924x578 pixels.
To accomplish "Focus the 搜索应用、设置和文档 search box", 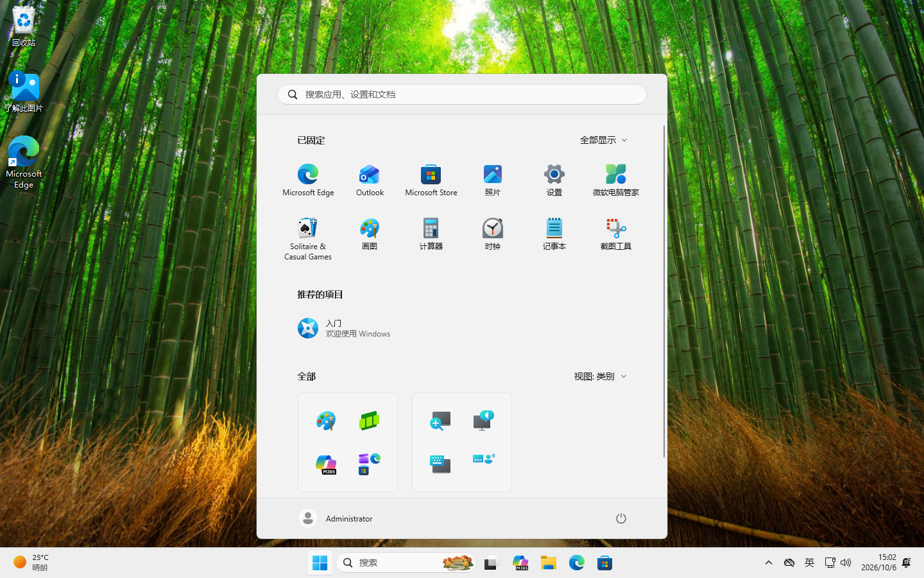I will coord(462,94).
